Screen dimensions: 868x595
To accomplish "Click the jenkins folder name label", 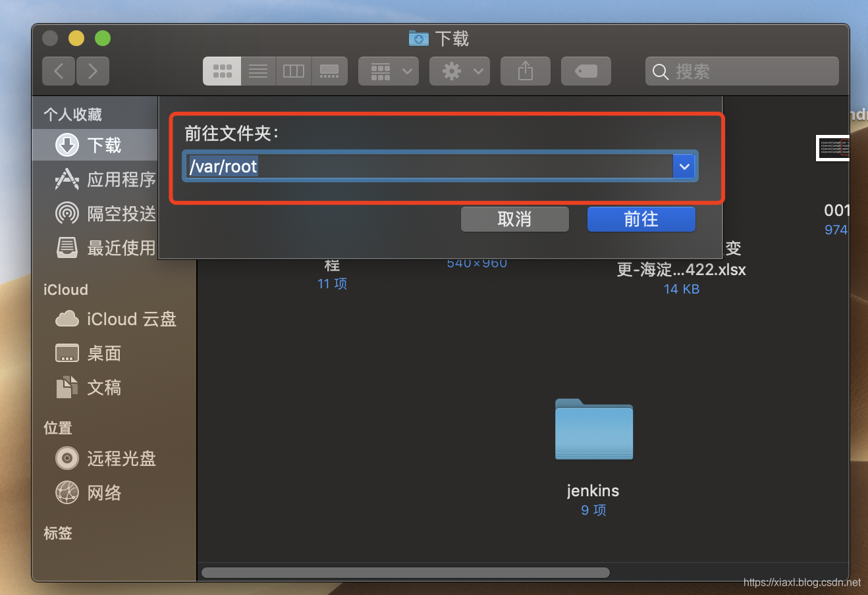I will 593,491.
